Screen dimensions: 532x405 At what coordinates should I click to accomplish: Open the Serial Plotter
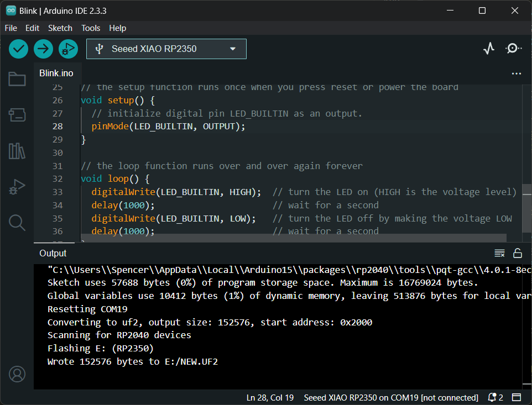488,49
